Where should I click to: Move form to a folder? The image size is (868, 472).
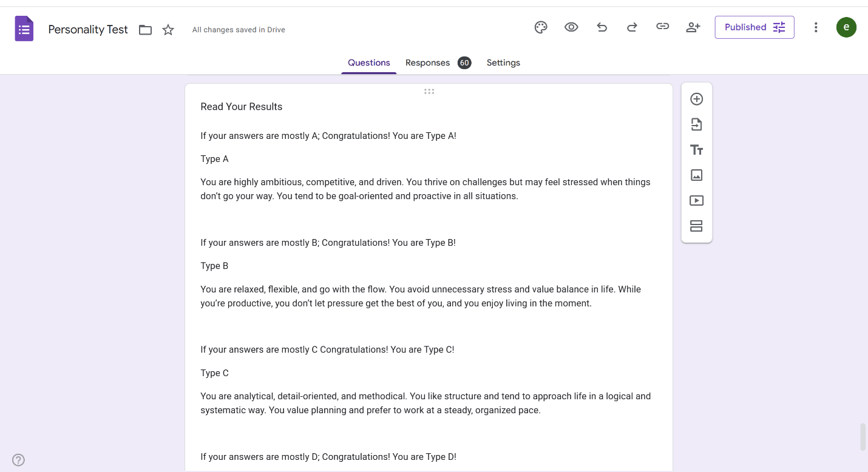pyautogui.click(x=145, y=30)
